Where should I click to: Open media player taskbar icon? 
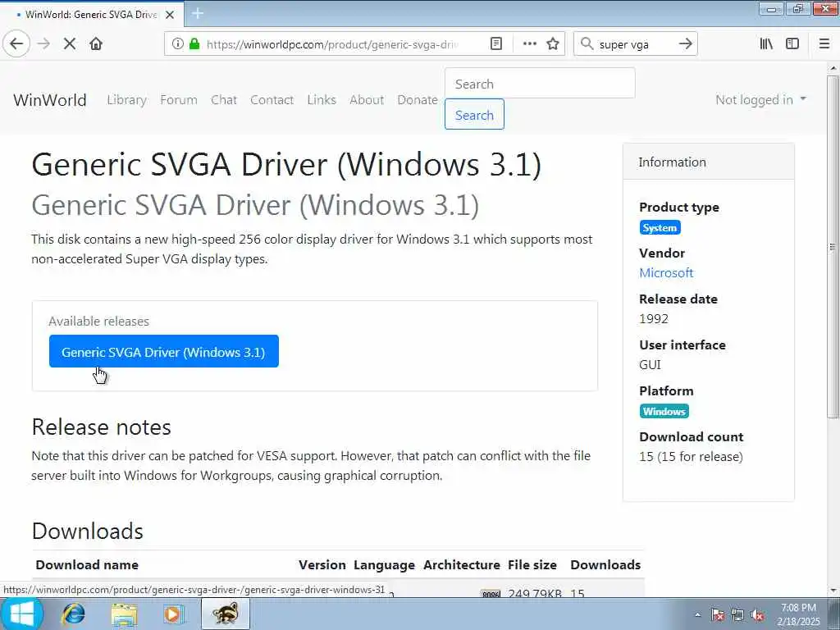click(x=173, y=614)
